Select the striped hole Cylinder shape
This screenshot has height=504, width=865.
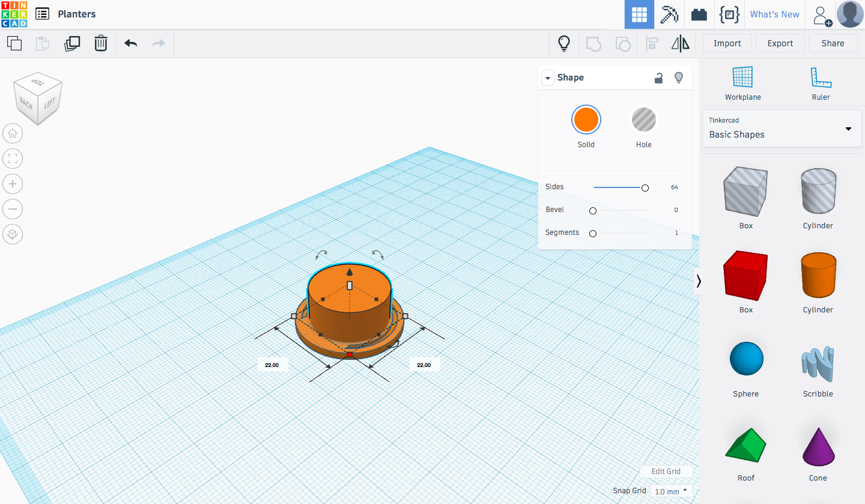point(818,190)
